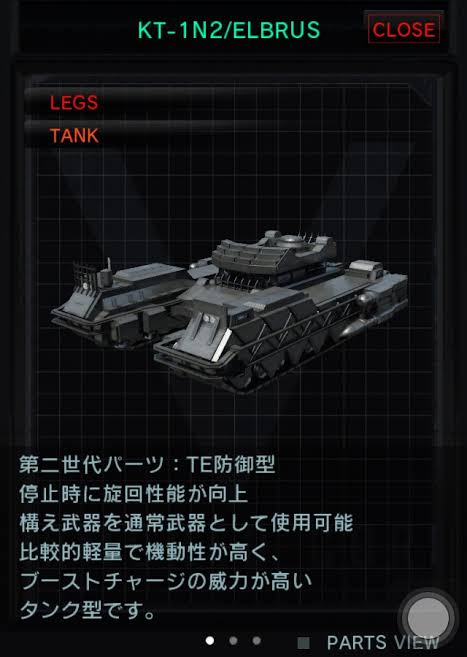Tap the turret mount on top of the tank model

pyautogui.click(x=274, y=252)
